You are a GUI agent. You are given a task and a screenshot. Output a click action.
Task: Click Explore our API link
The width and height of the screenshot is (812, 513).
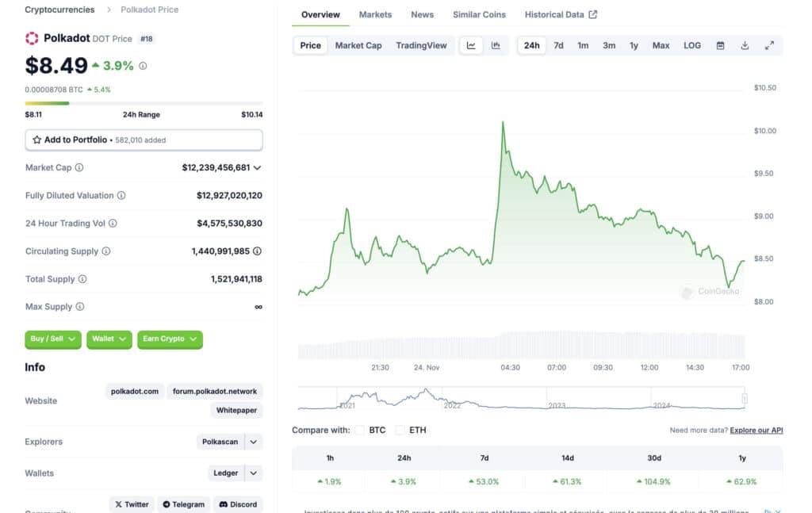pyautogui.click(x=756, y=431)
